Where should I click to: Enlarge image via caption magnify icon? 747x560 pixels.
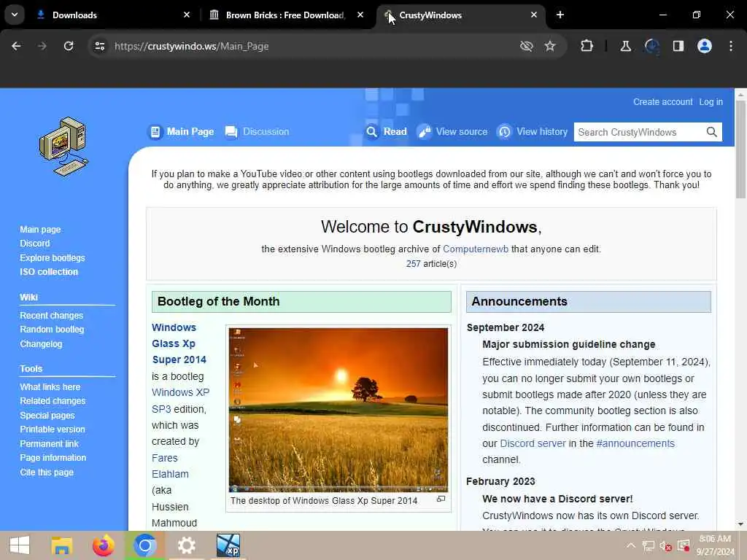click(x=441, y=499)
